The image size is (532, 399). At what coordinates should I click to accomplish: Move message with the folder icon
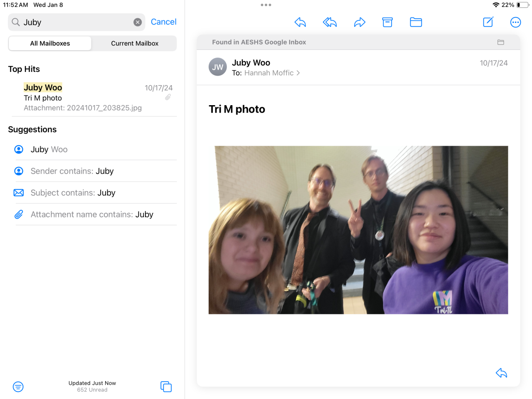point(416,22)
